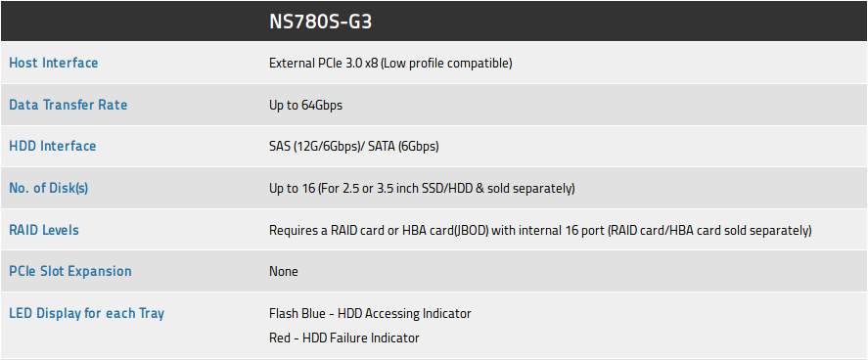Click Flash Blue HDD Accessing Indicator text

pos(370,314)
